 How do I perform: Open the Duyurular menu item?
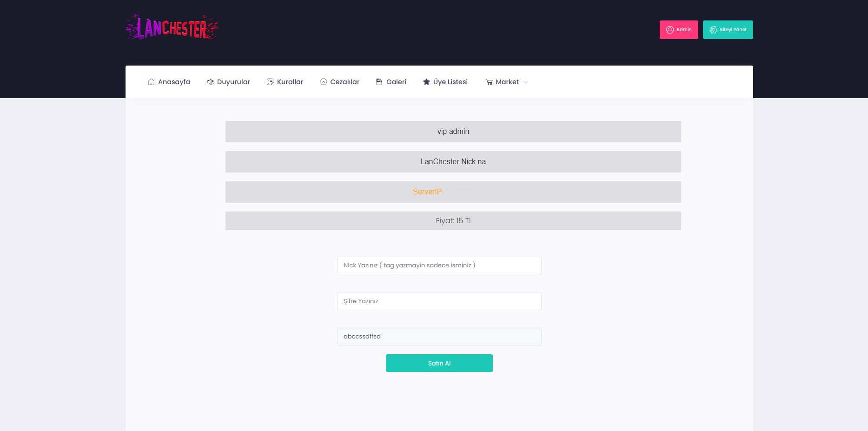click(x=233, y=82)
